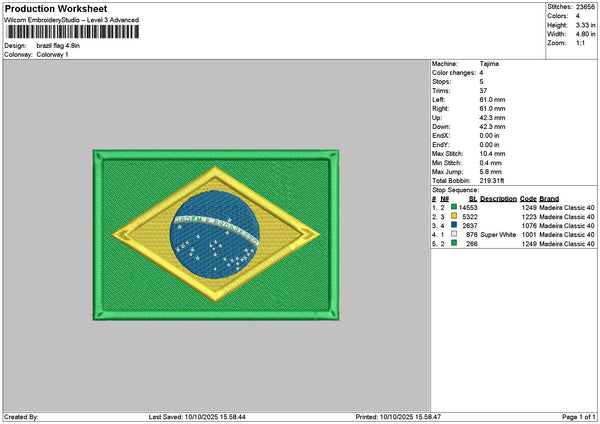Click stitch count 14553 in stop 1
600x424 pixels.
pos(468,208)
